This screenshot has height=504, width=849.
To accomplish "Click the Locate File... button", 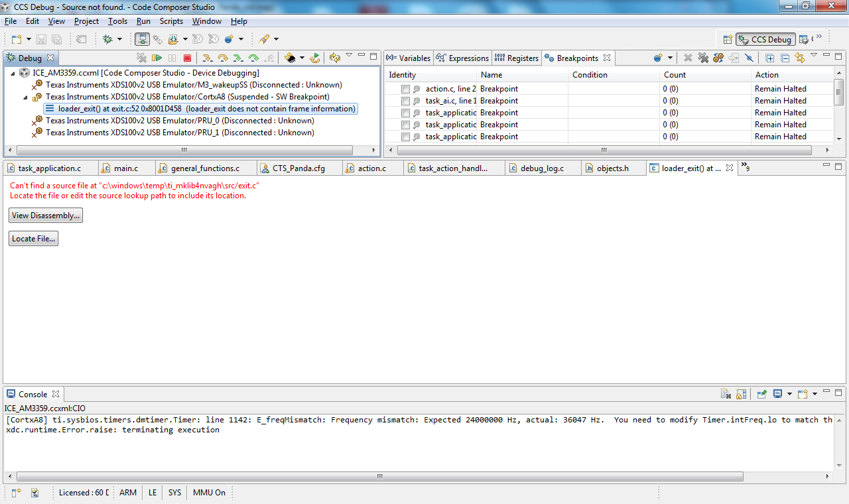I will click(33, 239).
